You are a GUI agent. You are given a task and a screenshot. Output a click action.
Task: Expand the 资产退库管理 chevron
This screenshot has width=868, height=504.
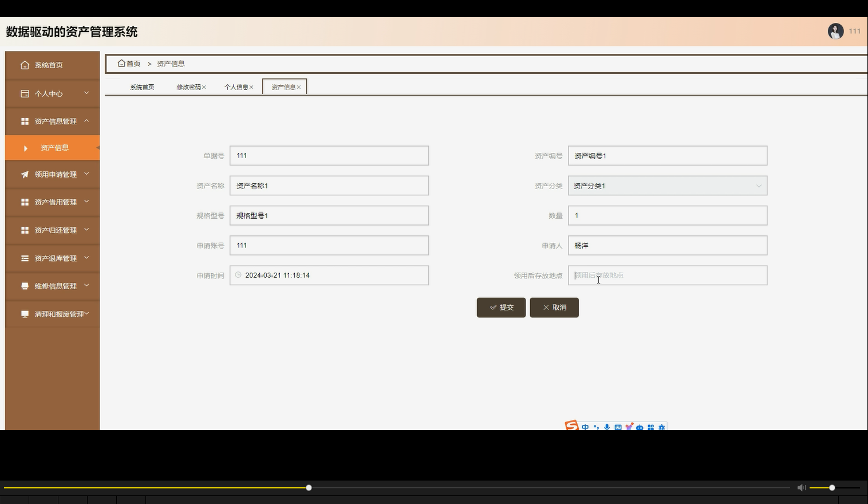[86, 258]
